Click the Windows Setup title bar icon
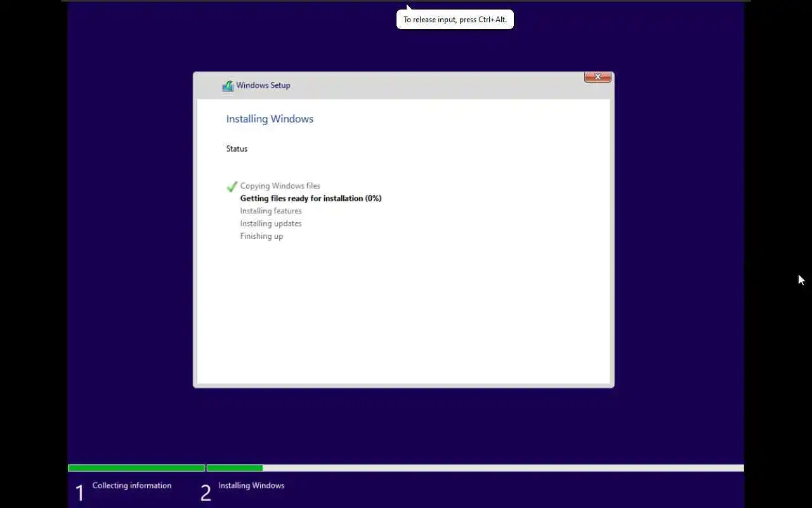812x508 pixels. 228,86
